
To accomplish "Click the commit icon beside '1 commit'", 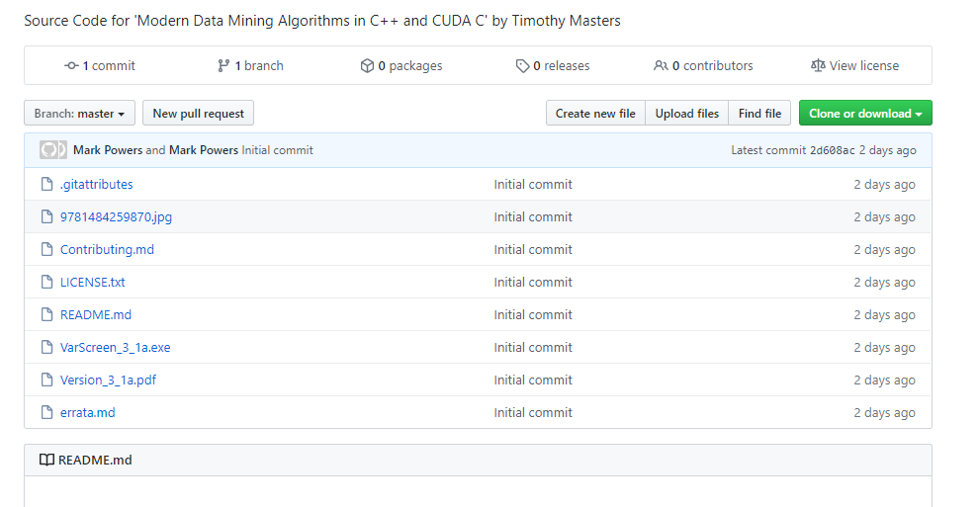I will (71, 66).
